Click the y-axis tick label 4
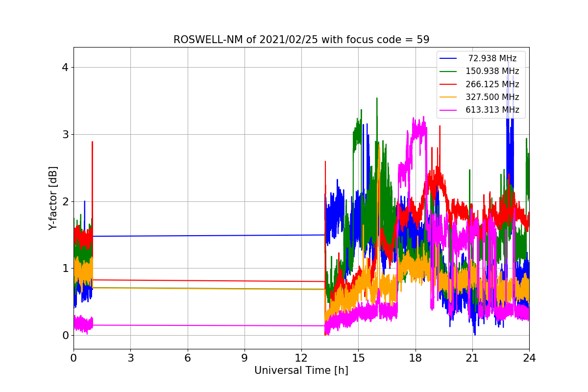Viewport: 588px width, 392px height. pyautogui.click(x=65, y=67)
